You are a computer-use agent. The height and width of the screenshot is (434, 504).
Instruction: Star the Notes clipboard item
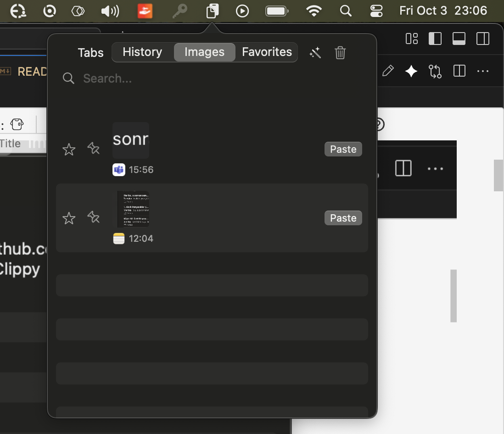[x=69, y=218]
